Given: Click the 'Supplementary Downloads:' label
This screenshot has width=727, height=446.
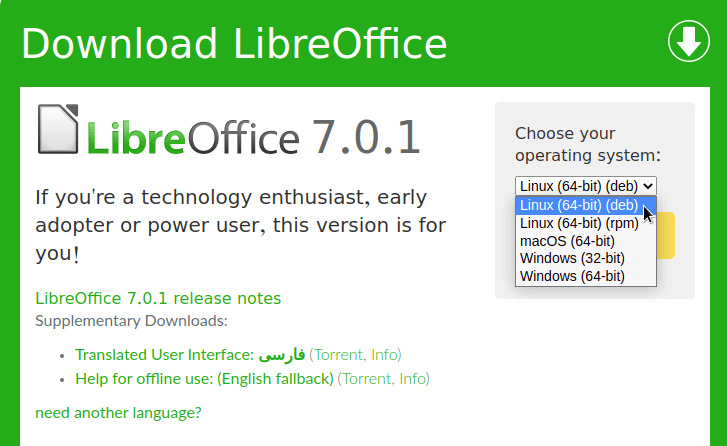Looking at the screenshot, I should pos(131,321).
